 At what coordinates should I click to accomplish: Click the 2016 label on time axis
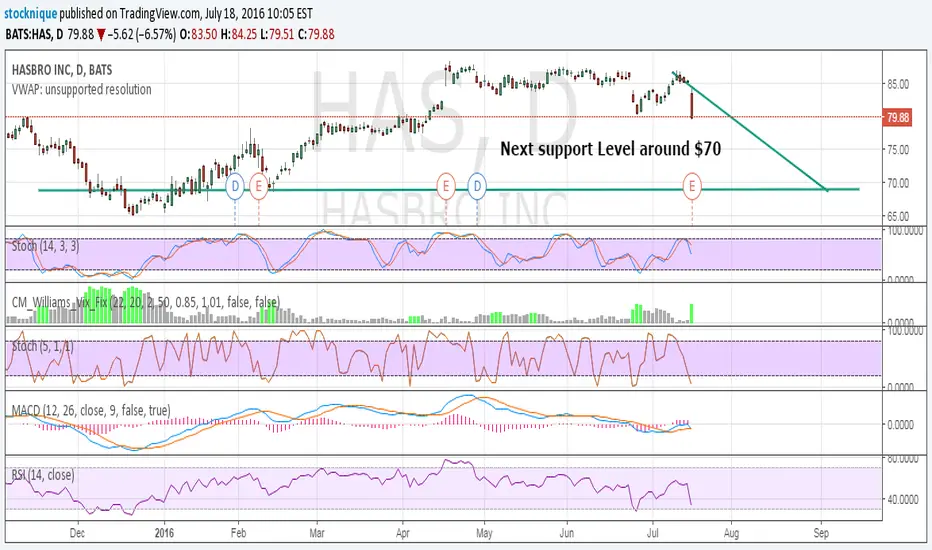[164, 533]
